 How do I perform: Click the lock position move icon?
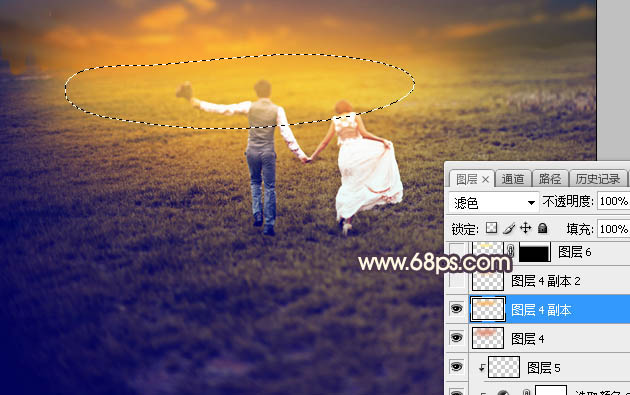[526, 228]
